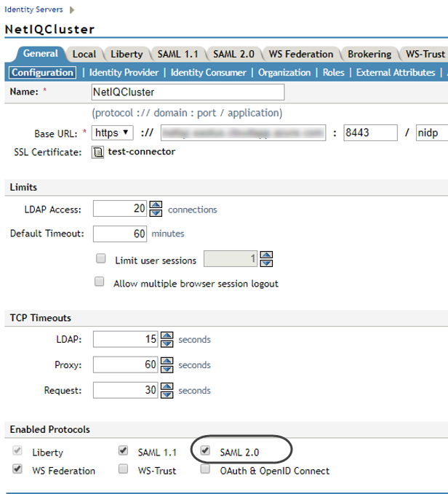The image size is (448, 494).
Task: Open the Brokering tab
Action: [x=369, y=54]
